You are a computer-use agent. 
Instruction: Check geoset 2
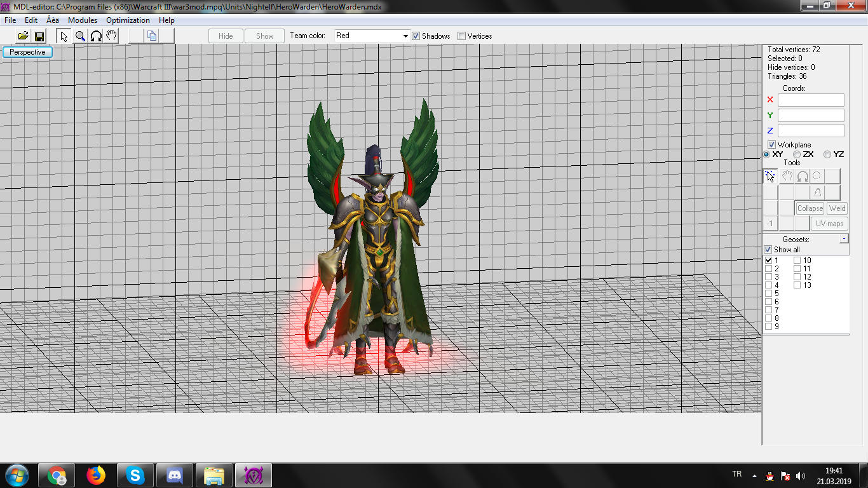pos(769,269)
